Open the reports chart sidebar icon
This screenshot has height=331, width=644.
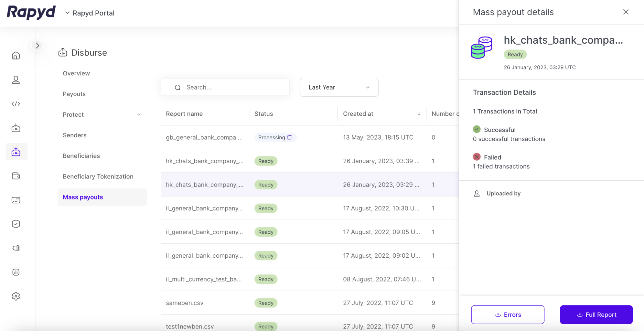point(16,272)
